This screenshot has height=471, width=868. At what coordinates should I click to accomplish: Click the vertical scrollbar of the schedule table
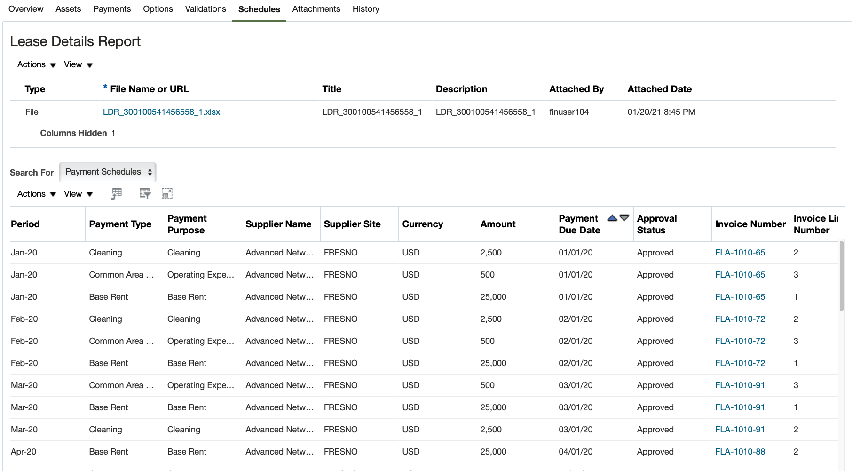click(841, 276)
